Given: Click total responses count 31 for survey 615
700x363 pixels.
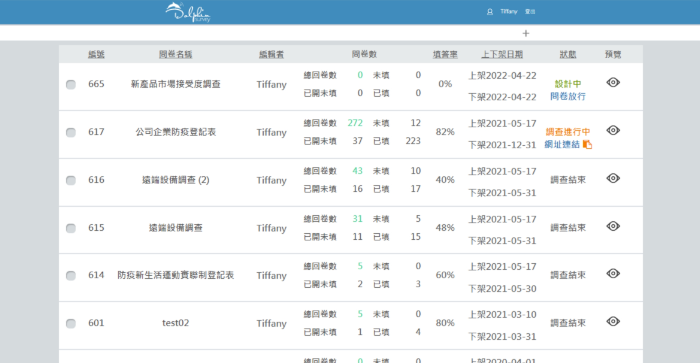Looking at the screenshot, I should 358,218.
